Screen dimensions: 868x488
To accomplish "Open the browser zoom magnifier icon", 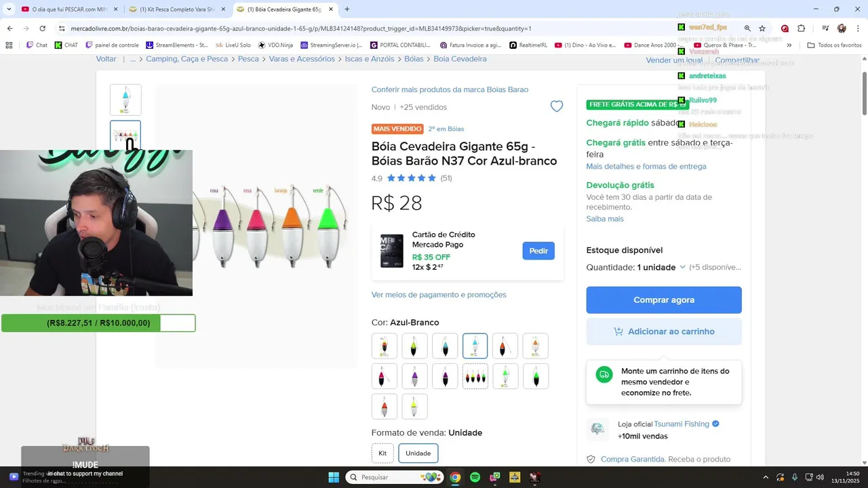I will click(747, 28).
